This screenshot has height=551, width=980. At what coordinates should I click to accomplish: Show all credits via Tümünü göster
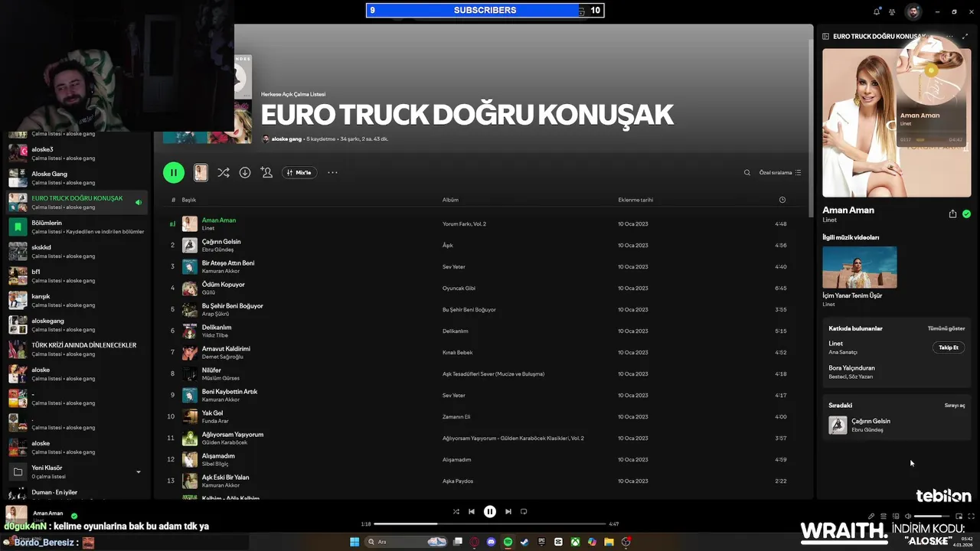pyautogui.click(x=946, y=328)
